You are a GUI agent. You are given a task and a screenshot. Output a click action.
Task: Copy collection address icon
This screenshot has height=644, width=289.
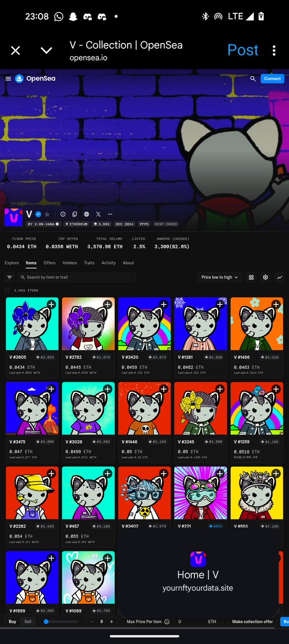[x=75, y=214]
